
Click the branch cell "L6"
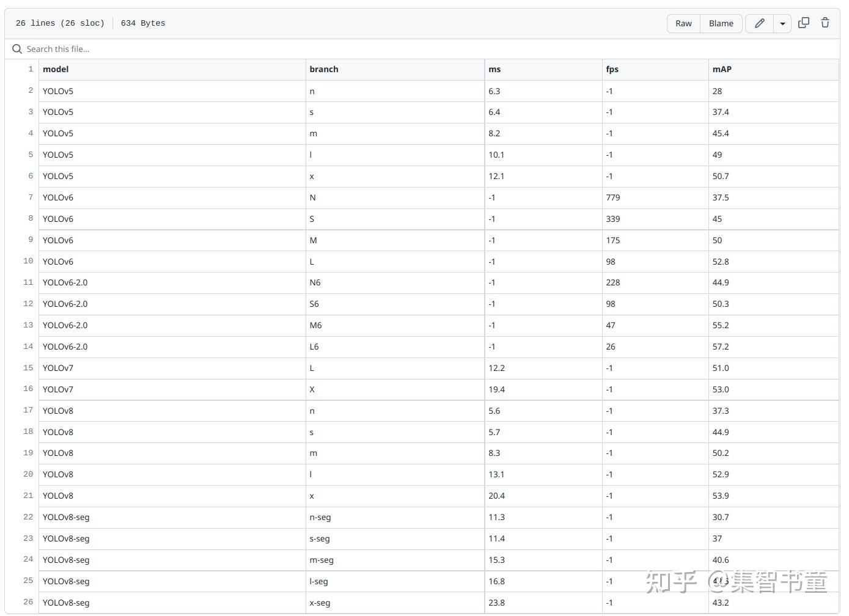pos(314,346)
